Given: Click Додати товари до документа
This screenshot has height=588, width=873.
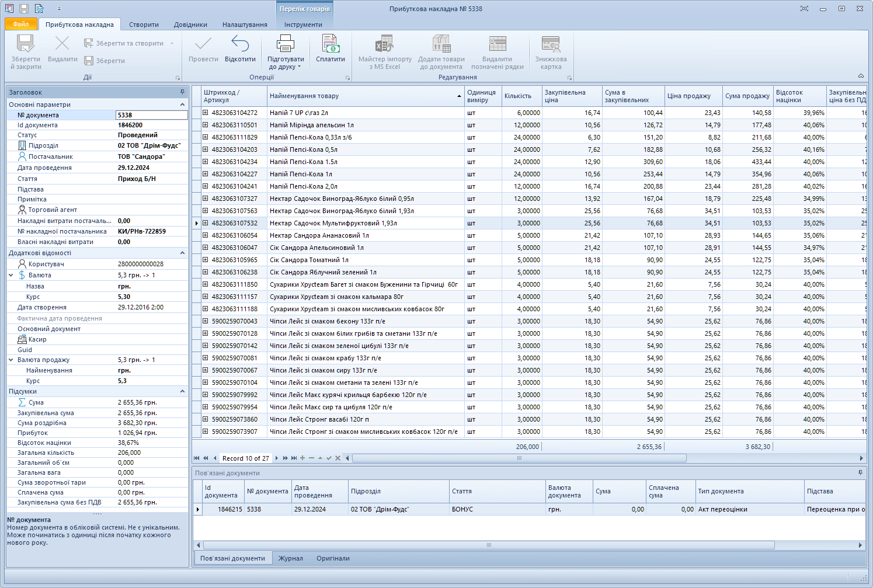Looking at the screenshot, I should (x=441, y=52).
